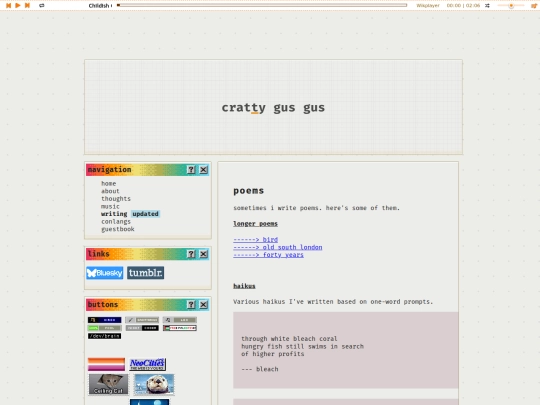This screenshot has height=405, width=540.
Task: Skip to previous track in player
Action: [x=9, y=6]
